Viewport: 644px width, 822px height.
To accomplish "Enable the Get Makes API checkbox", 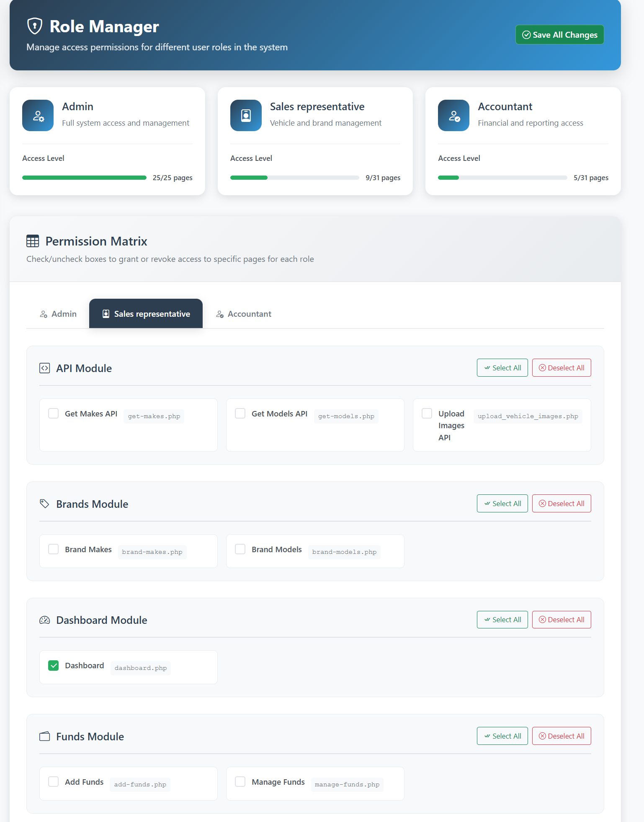I will (54, 414).
